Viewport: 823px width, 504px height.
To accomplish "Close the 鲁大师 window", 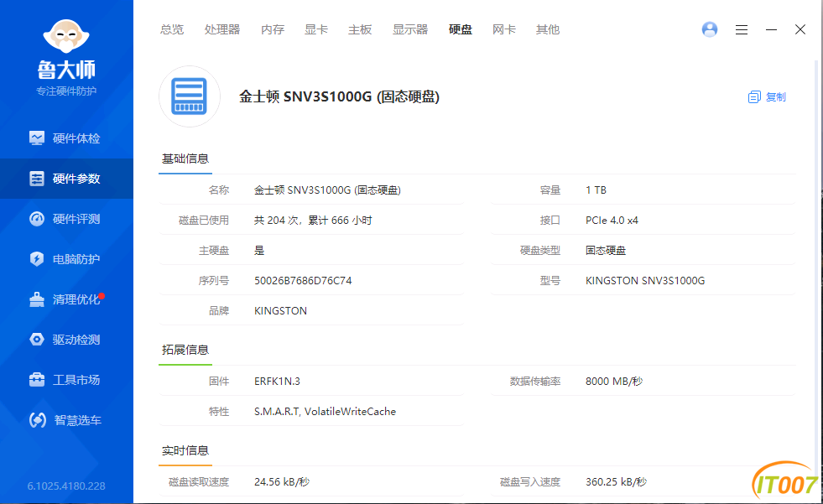I will point(800,29).
